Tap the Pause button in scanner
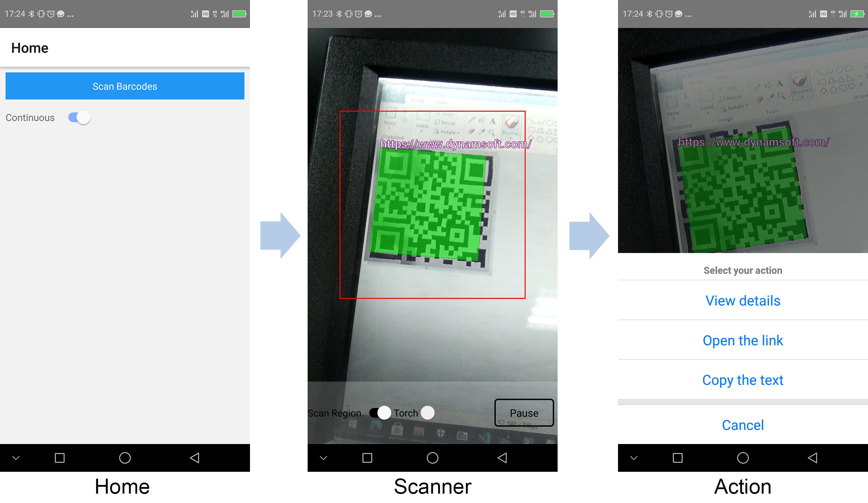 (x=523, y=412)
